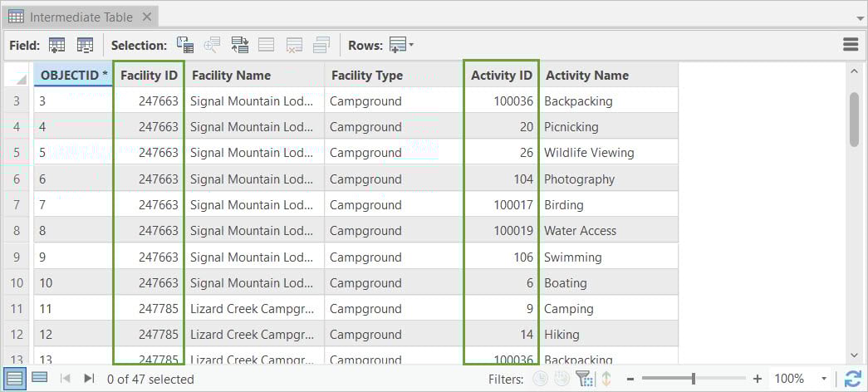Select the Facility ID column header
The height and width of the screenshot is (392, 868).
(x=149, y=76)
